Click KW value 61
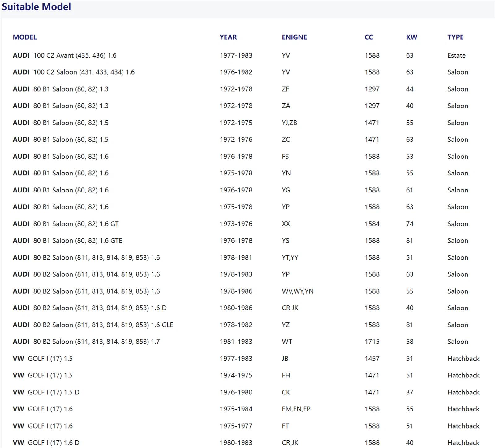The height and width of the screenshot is (448, 495). tap(409, 190)
